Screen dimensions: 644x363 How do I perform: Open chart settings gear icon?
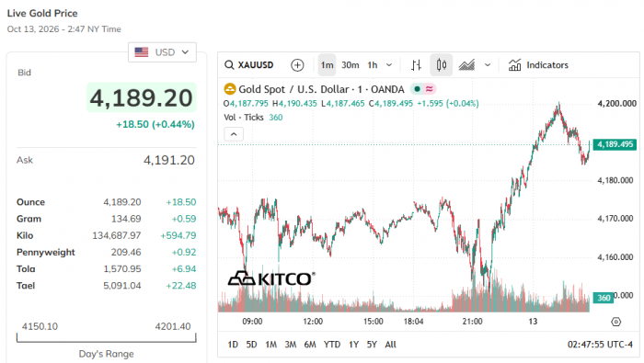[x=615, y=322]
